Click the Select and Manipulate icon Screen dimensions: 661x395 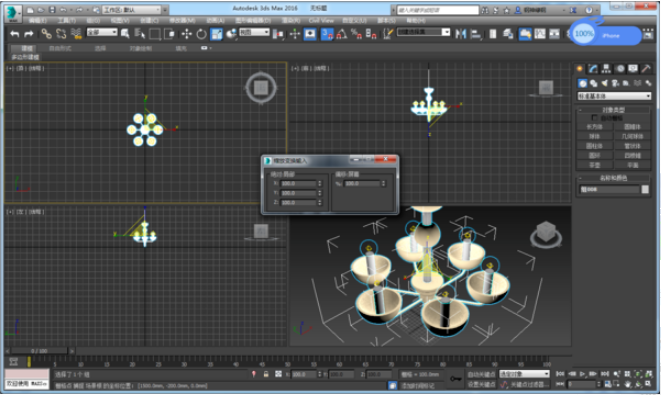click(295, 34)
